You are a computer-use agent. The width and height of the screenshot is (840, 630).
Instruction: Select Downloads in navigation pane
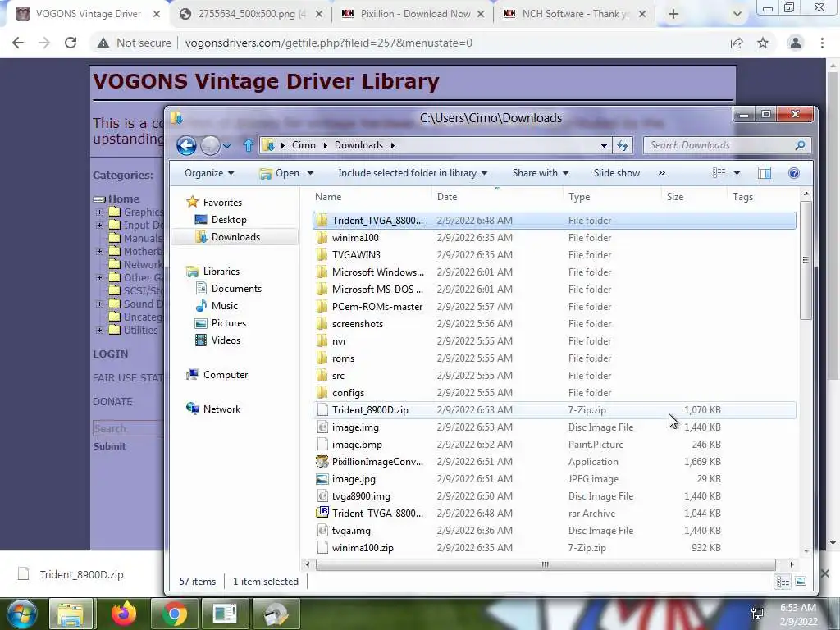click(235, 237)
